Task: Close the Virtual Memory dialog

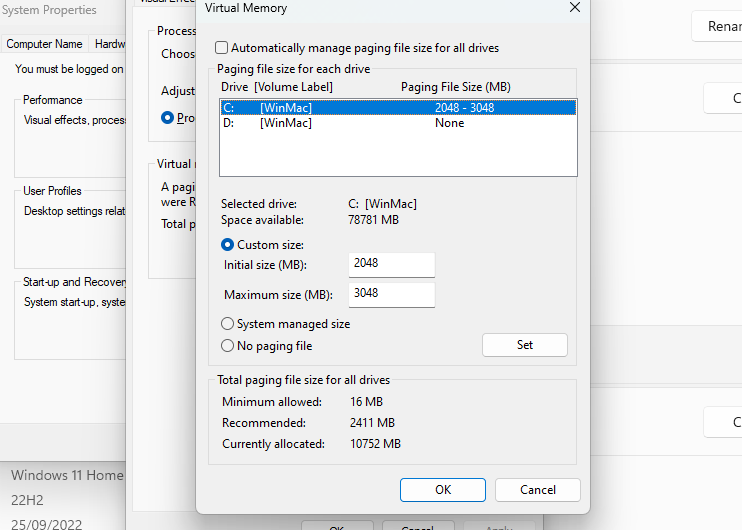Action: click(x=574, y=8)
